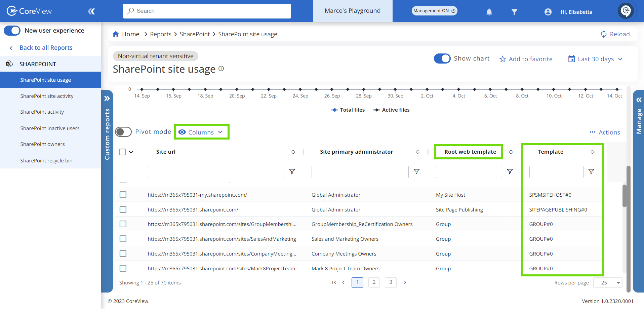Open the Actions menu

605,132
